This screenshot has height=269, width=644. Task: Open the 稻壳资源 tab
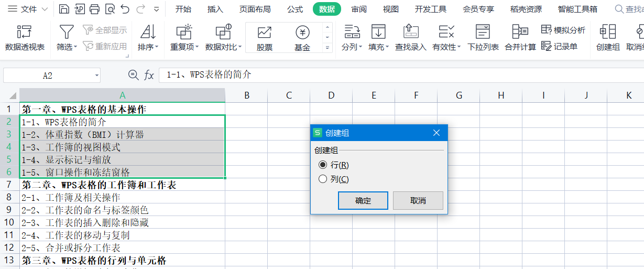(526, 9)
